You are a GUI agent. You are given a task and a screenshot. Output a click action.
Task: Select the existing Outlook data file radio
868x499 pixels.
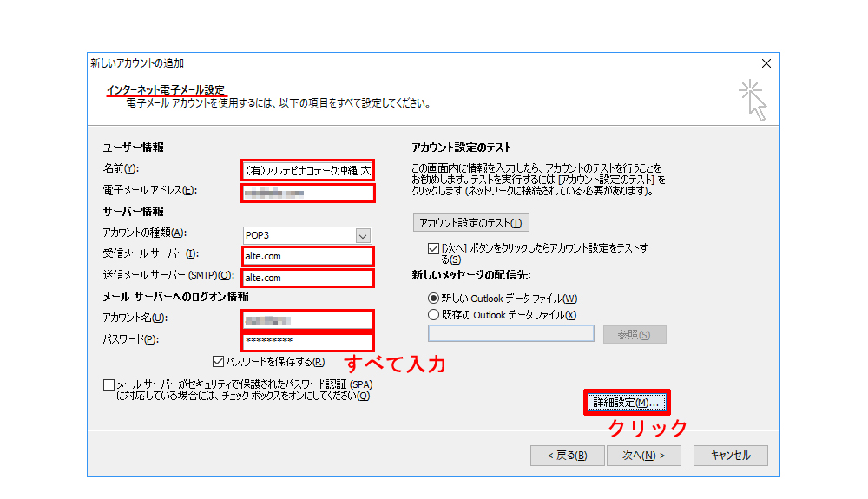click(x=434, y=315)
